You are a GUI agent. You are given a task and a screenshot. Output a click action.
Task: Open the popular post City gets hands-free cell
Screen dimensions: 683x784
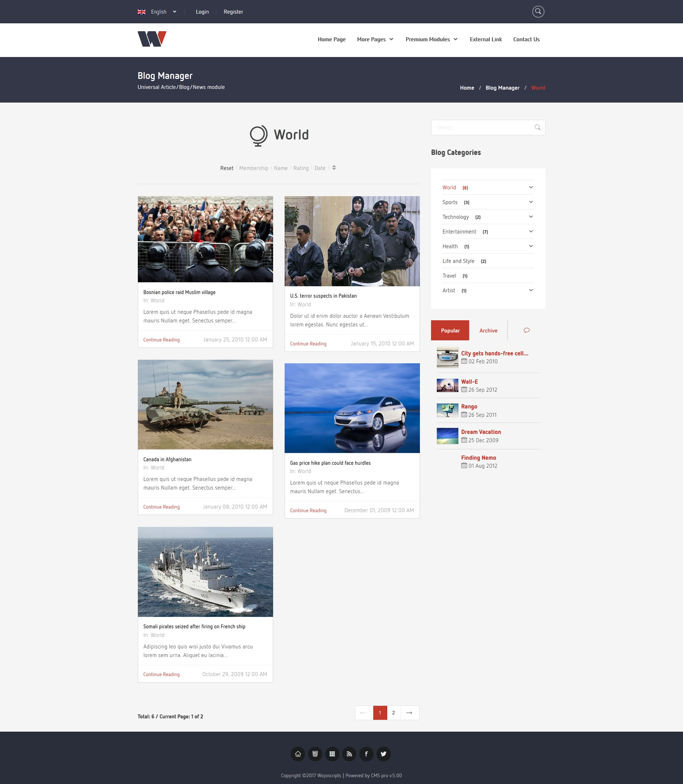click(x=495, y=353)
